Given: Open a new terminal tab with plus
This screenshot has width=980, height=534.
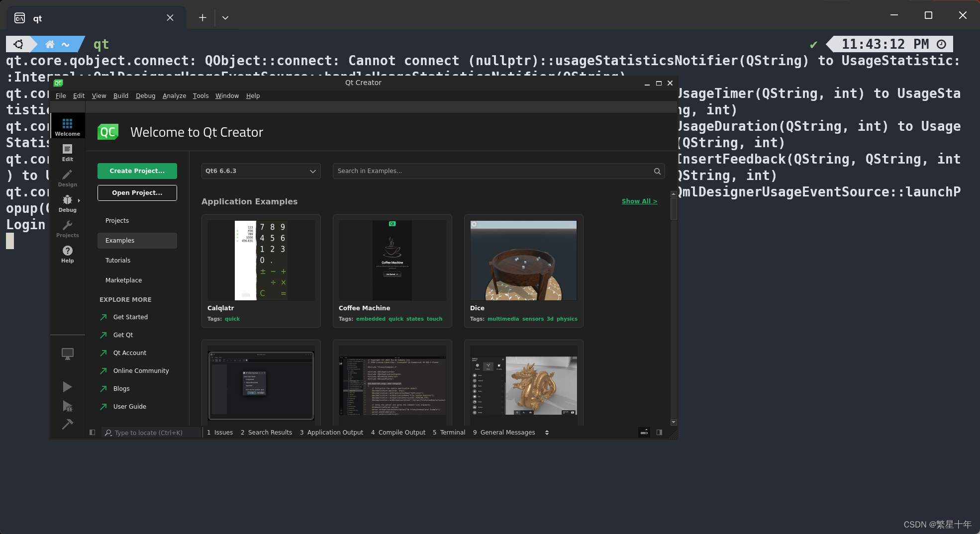Looking at the screenshot, I should [202, 18].
